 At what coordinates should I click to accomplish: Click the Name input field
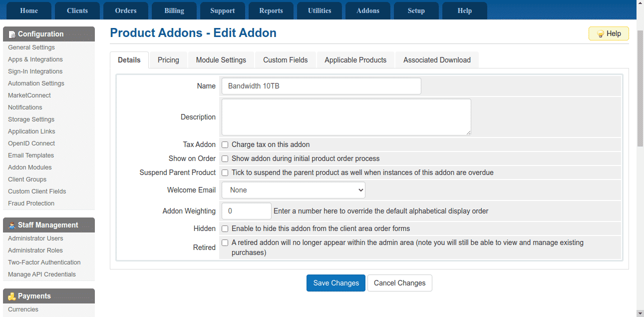click(322, 86)
